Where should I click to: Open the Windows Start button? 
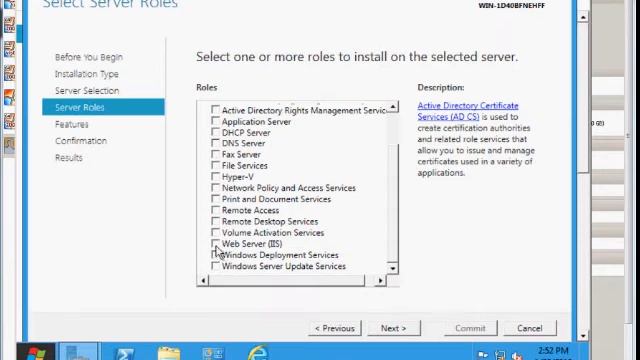(x=36, y=352)
